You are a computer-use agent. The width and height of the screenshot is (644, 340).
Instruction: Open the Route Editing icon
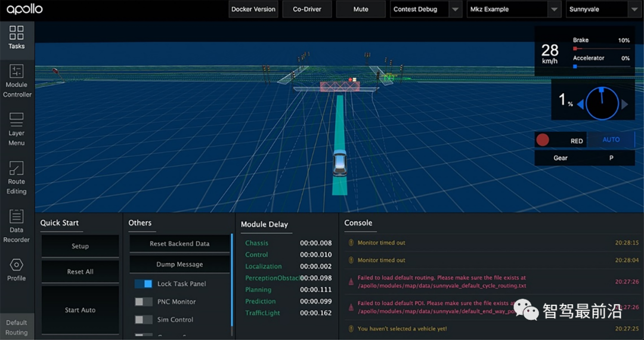tap(17, 168)
